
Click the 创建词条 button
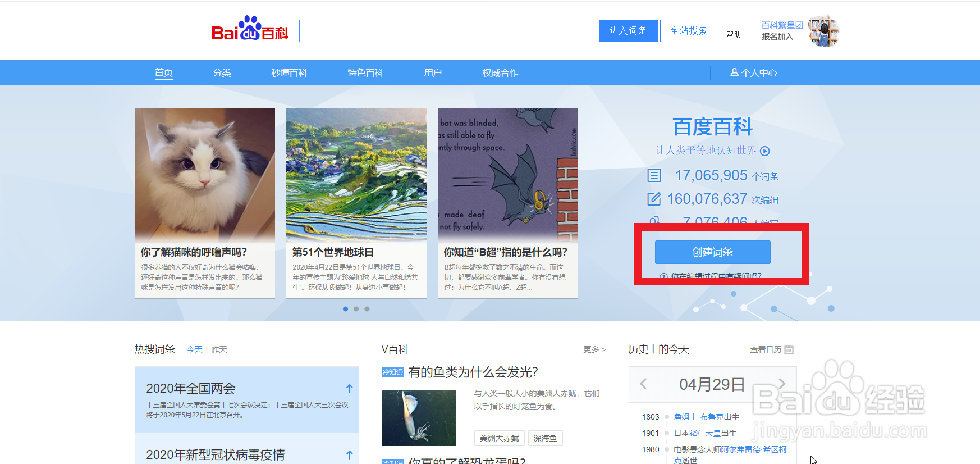coord(712,252)
